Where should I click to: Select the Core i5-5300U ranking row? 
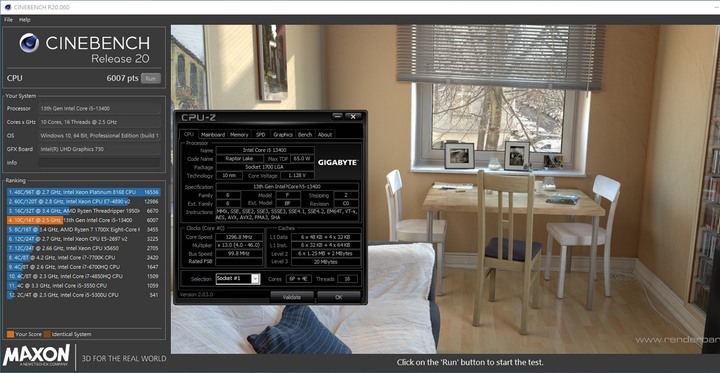(83, 295)
